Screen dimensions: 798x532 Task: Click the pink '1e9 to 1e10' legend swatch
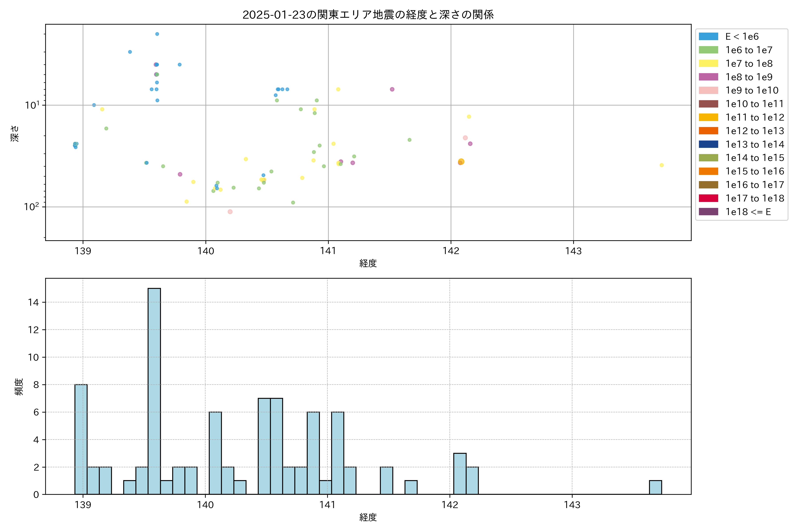tap(708, 90)
